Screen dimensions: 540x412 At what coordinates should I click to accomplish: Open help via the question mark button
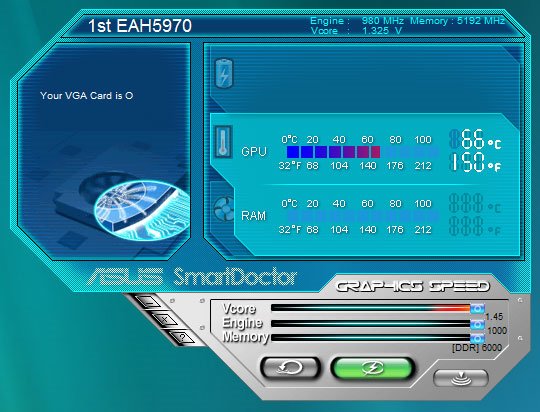click(182, 337)
